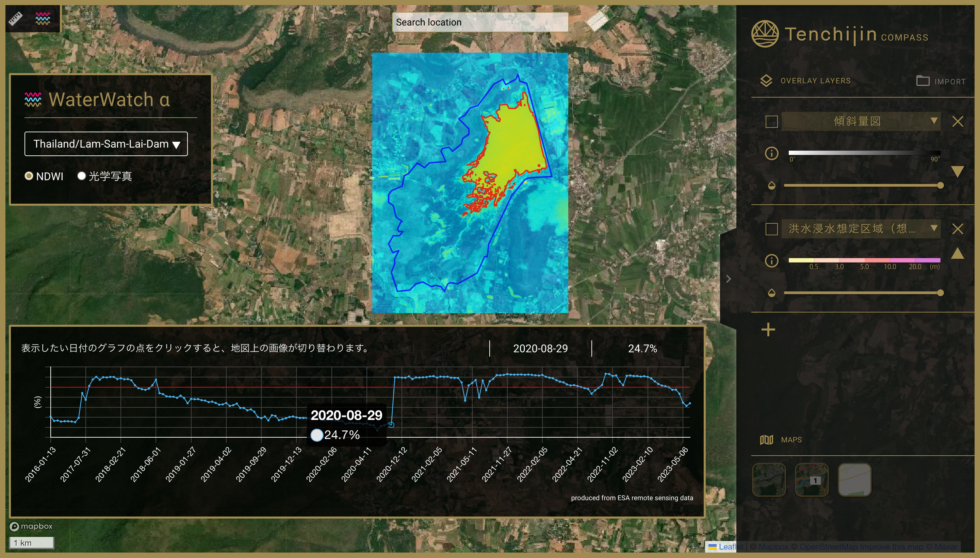
Task: Collapse the right side panel chevron
Action: coord(728,279)
